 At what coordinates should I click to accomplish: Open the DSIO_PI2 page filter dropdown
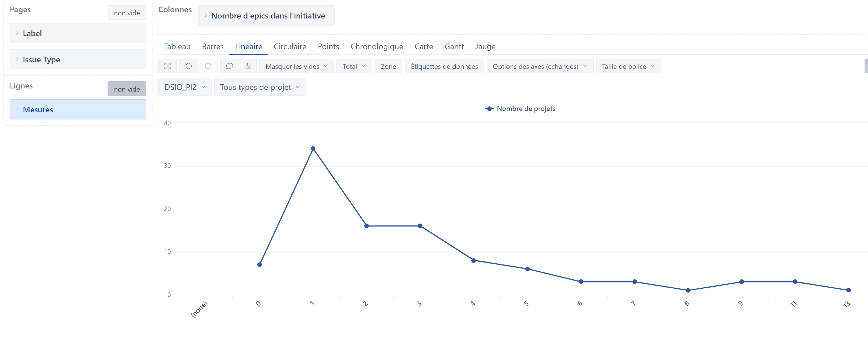[185, 87]
